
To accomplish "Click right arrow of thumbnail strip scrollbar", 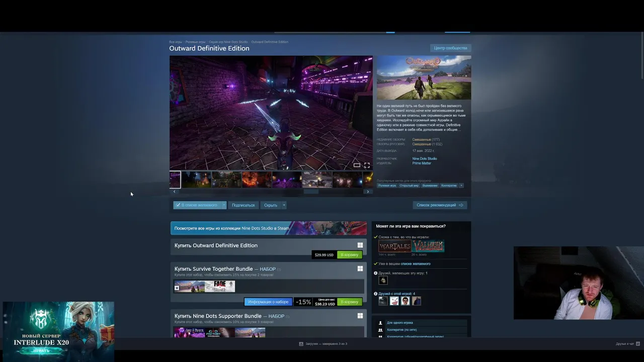I will click(368, 192).
